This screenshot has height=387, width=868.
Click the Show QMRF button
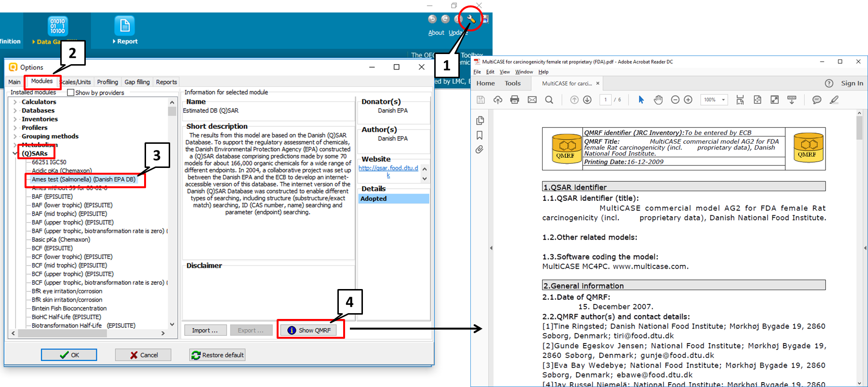309,330
